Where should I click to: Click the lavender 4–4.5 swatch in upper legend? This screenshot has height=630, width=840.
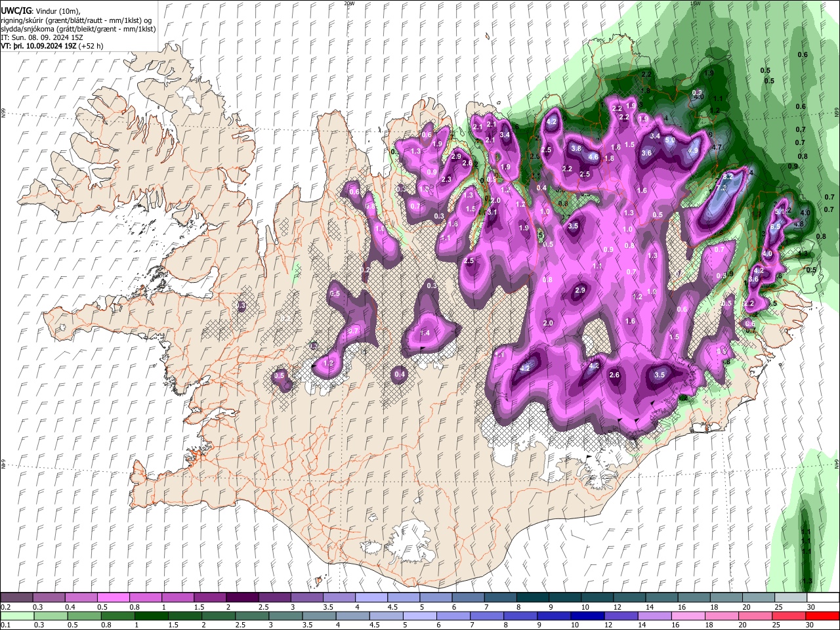tap(371, 597)
